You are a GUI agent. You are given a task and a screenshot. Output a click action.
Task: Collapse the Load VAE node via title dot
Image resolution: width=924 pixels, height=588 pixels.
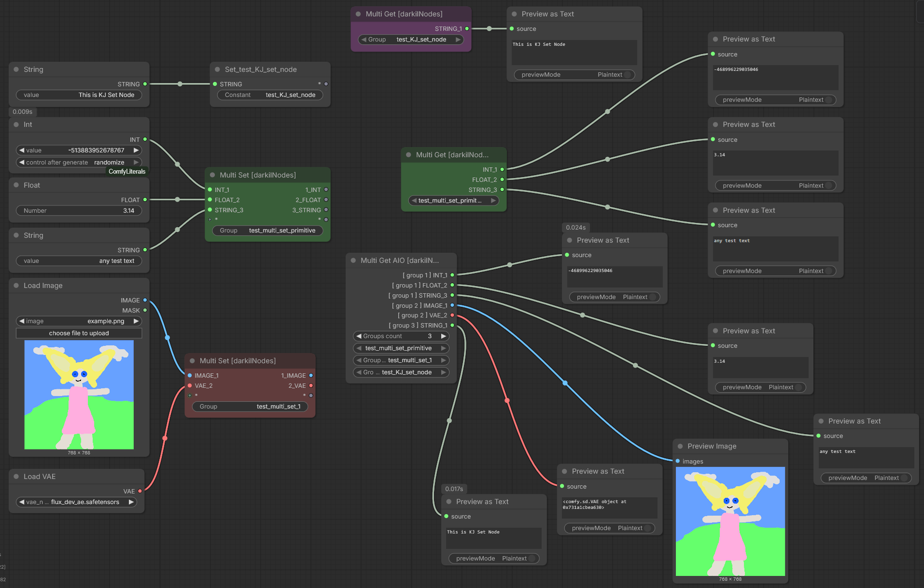pos(16,477)
